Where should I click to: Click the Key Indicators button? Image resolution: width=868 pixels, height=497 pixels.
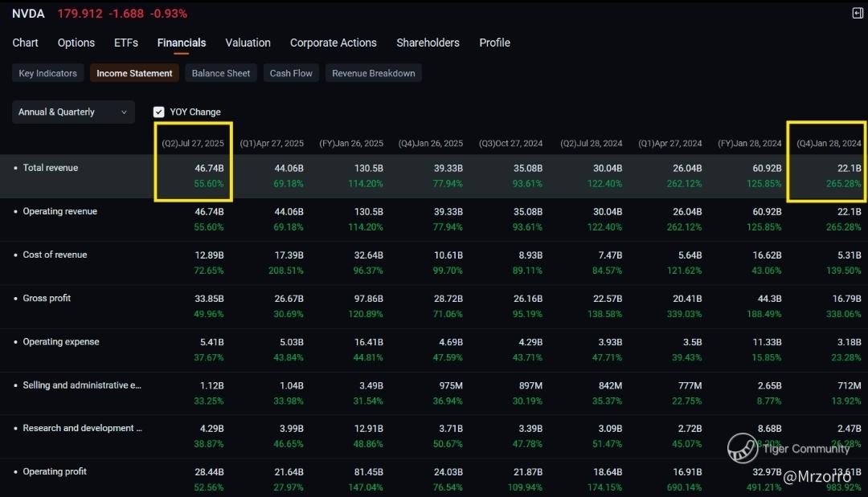48,73
